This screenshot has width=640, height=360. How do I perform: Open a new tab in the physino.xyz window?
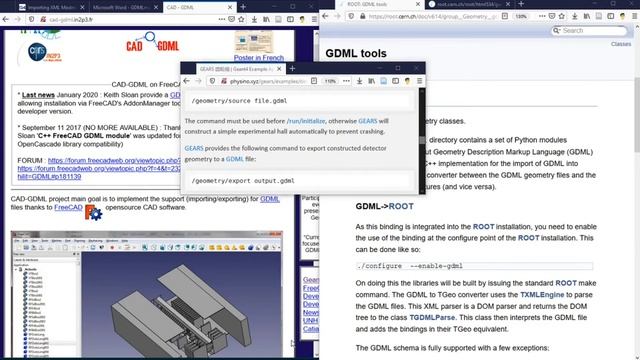(292, 69)
